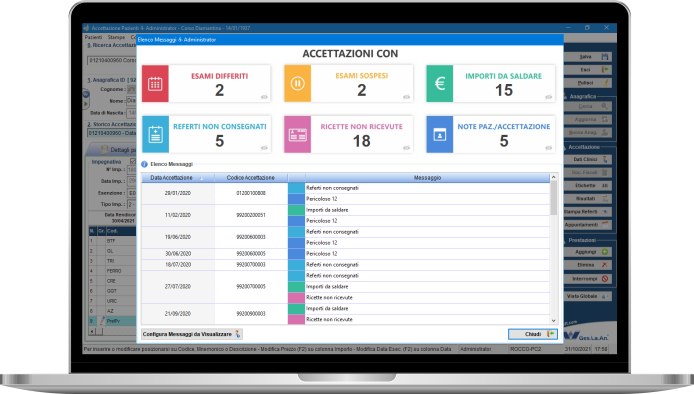This screenshot has width=694, height=394.
Task: Select the cell with date 27/07/2020
Action: (x=177, y=286)
